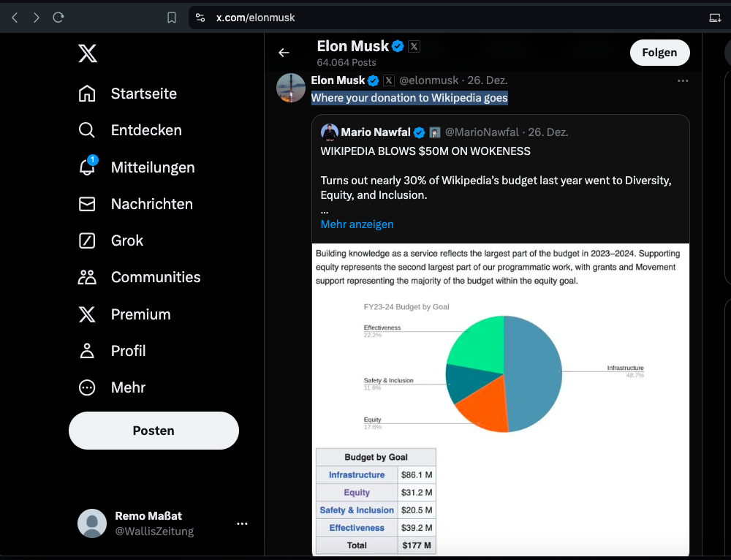Open Mitteilungen via the bell icon
This screenshot has width=731, height=560.
[x=87, y=167]
